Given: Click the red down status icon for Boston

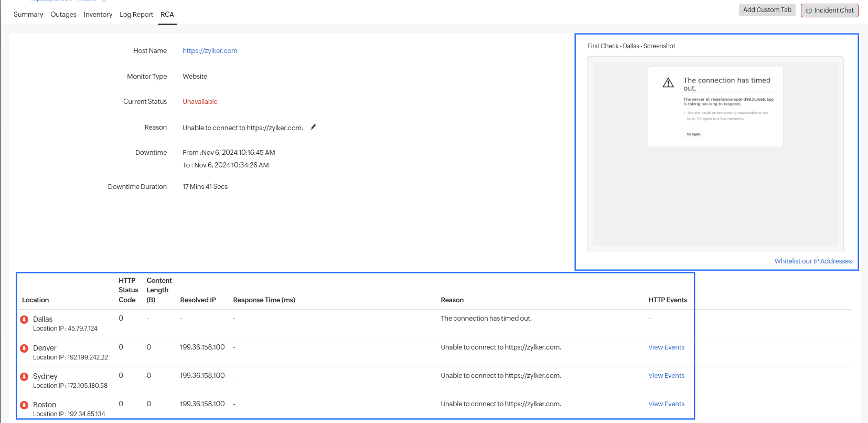Looking at the screenshot, I should [x=24, y=405].
